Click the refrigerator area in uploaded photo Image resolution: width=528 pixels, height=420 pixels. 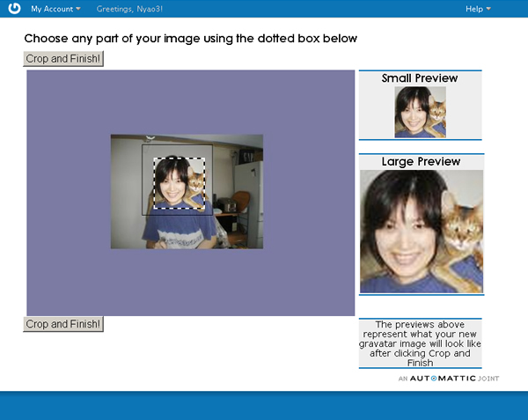tap(246, 176)
